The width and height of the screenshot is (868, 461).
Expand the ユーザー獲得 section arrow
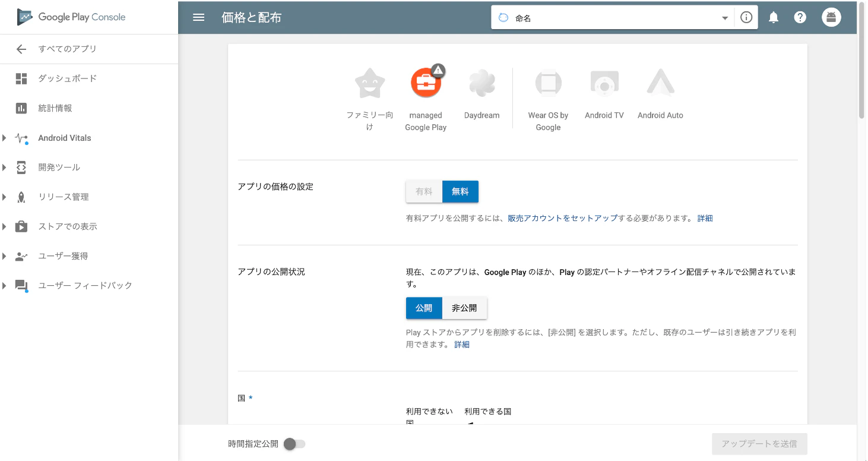tap(4, 256)
